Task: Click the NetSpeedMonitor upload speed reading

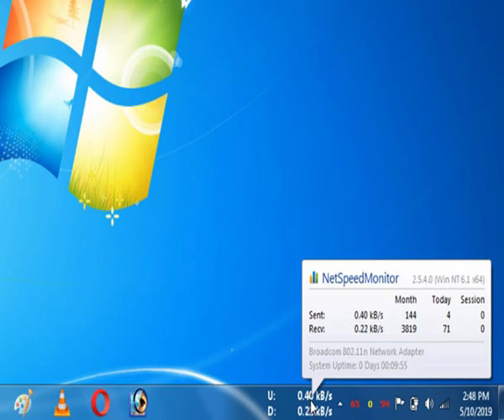Action: pyautogui.click(x=315, y=396)
